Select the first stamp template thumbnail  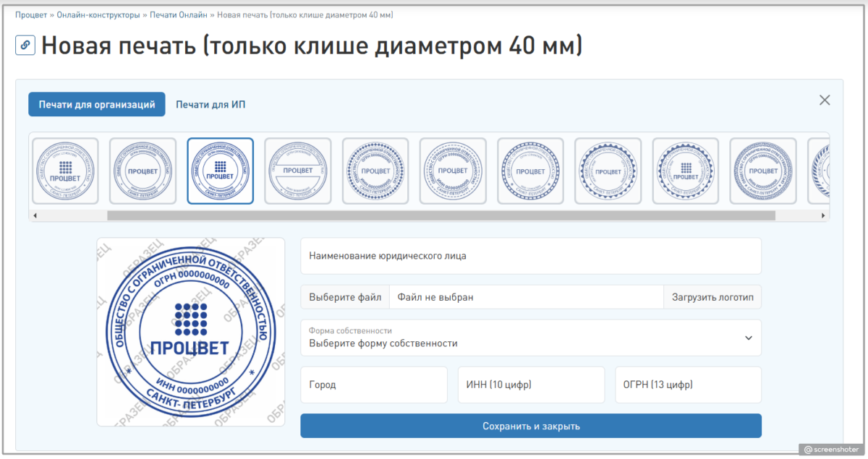(x=65, y=171)
